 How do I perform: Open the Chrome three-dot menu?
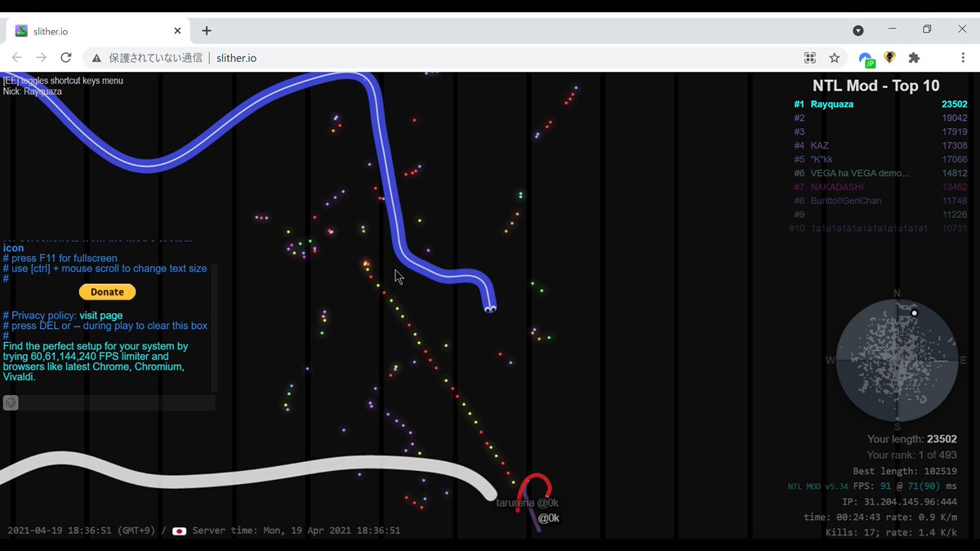(x=964, y=58)
